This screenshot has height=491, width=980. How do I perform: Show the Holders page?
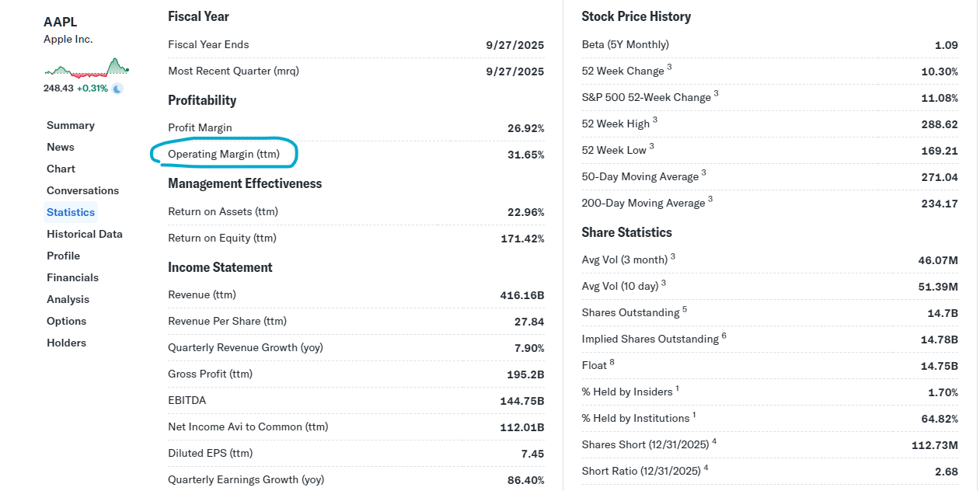(x=66, y=343)
